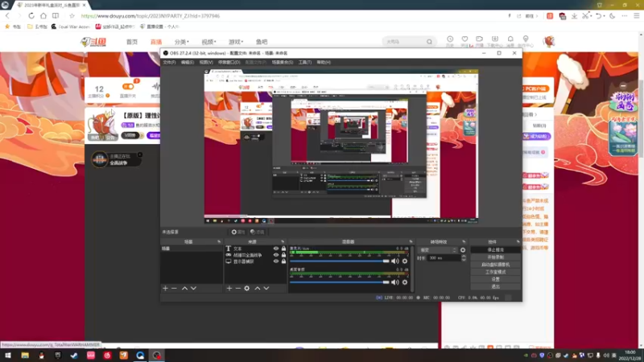Add a new scene with plus icon
Image resolution: width=644 pixels, height=362 pixels.
(x=166, y=289)
